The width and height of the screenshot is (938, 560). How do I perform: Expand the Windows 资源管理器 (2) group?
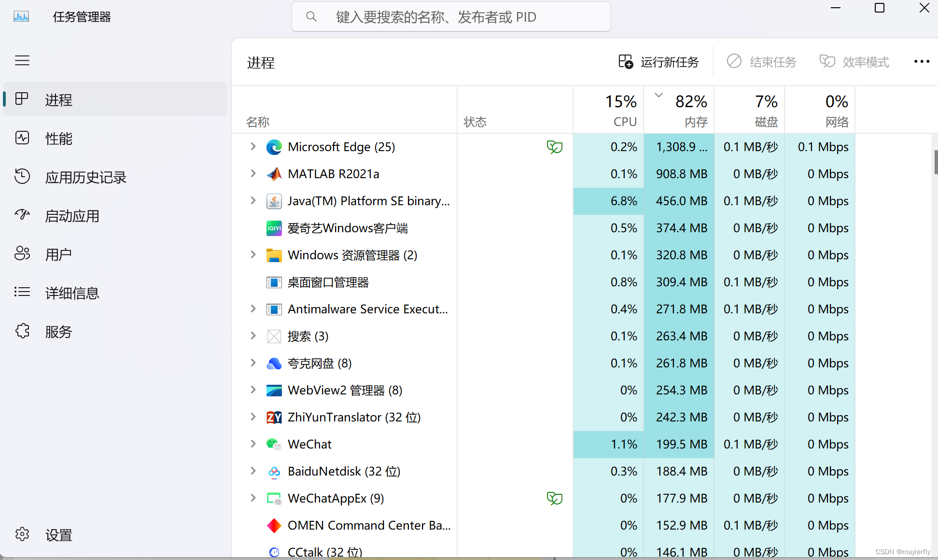coord(253,254)
